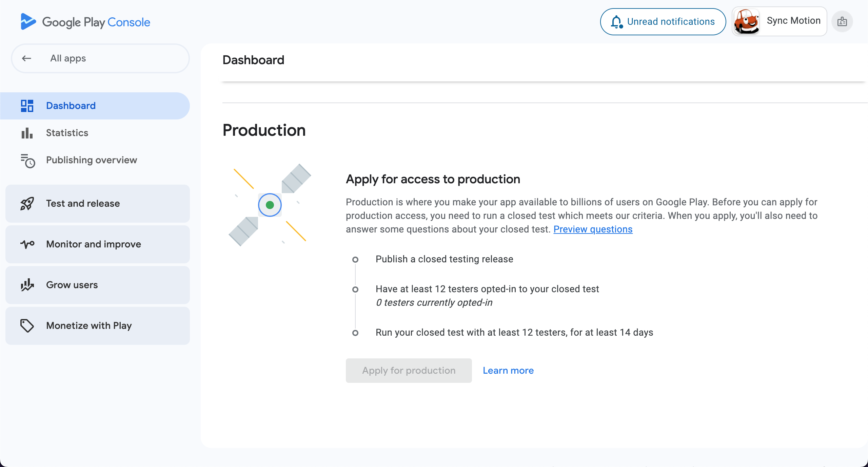This screenshot has width=868, height=467.
Task: Click the Statistics bar chart icon
Action: (x=27, y=133)
